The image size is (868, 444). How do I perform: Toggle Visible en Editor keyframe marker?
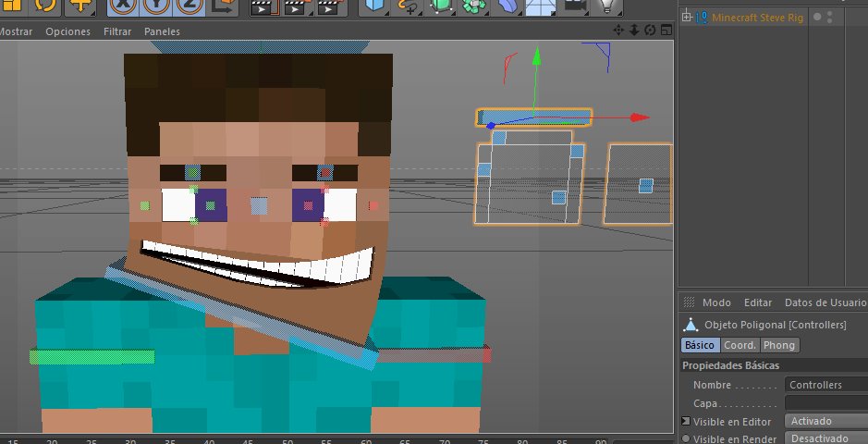(686, 421)
